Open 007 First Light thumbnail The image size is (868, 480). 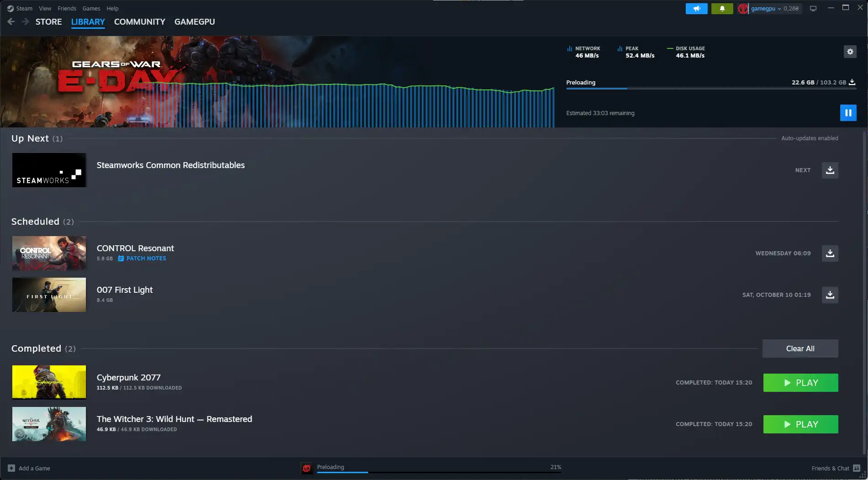tap(49, 295)
